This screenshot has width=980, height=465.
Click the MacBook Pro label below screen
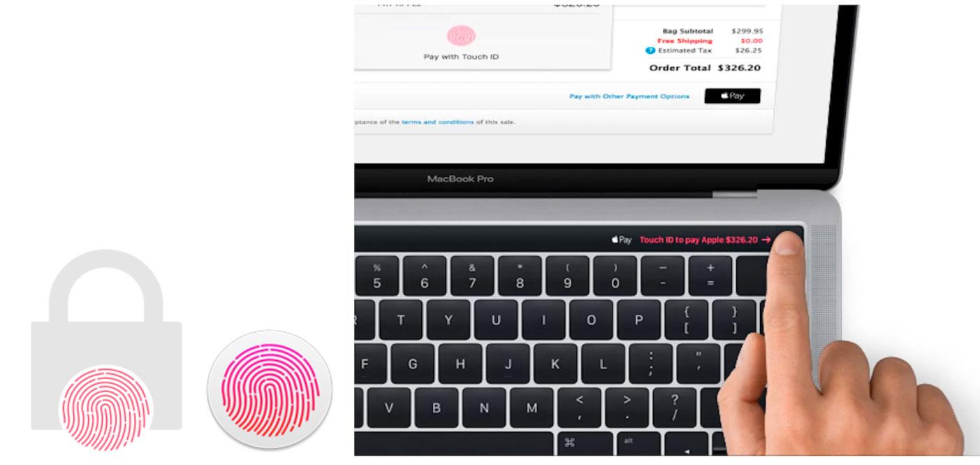(x=460, y=179)
